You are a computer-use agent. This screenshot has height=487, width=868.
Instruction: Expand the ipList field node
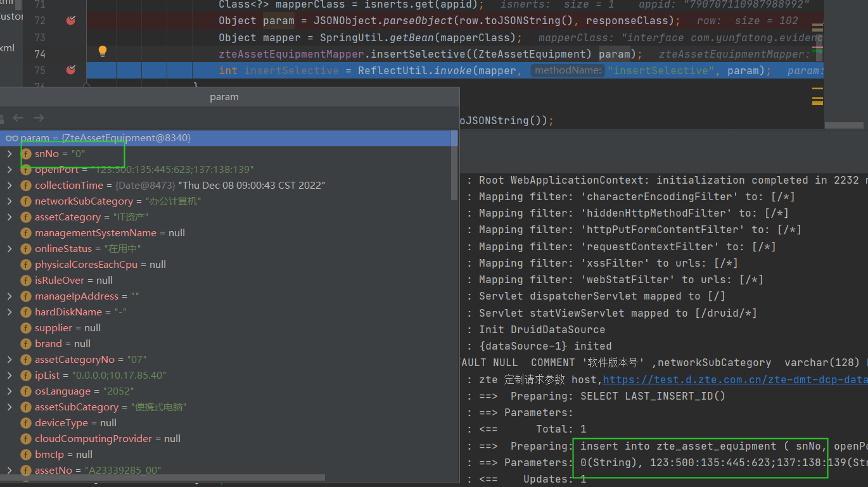pyautogui.click(x=9, y=376)
